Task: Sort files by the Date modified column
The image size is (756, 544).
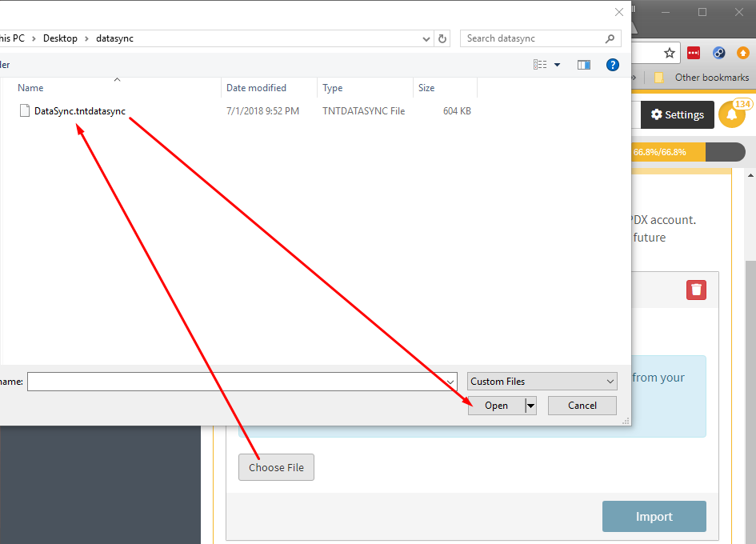Action: 256,88
